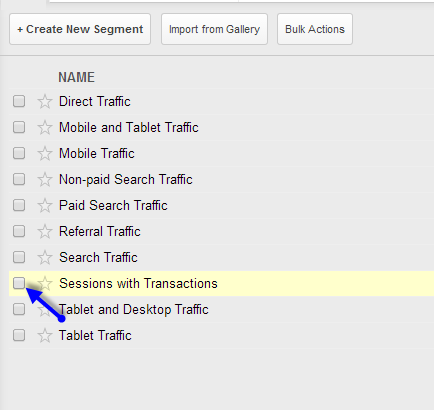
Task: Choose the Tablet Traffic segment name
Action: [x=95, y=335]
